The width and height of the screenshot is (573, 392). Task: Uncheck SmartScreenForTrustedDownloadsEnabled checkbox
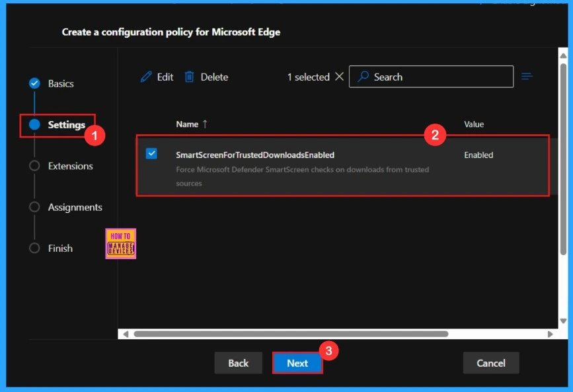(x=151, y=153)
